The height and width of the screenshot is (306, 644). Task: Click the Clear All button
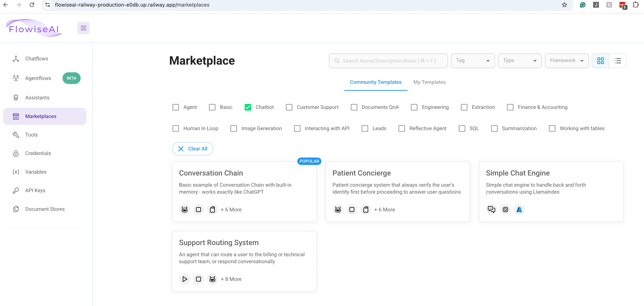tap(192, 148)
